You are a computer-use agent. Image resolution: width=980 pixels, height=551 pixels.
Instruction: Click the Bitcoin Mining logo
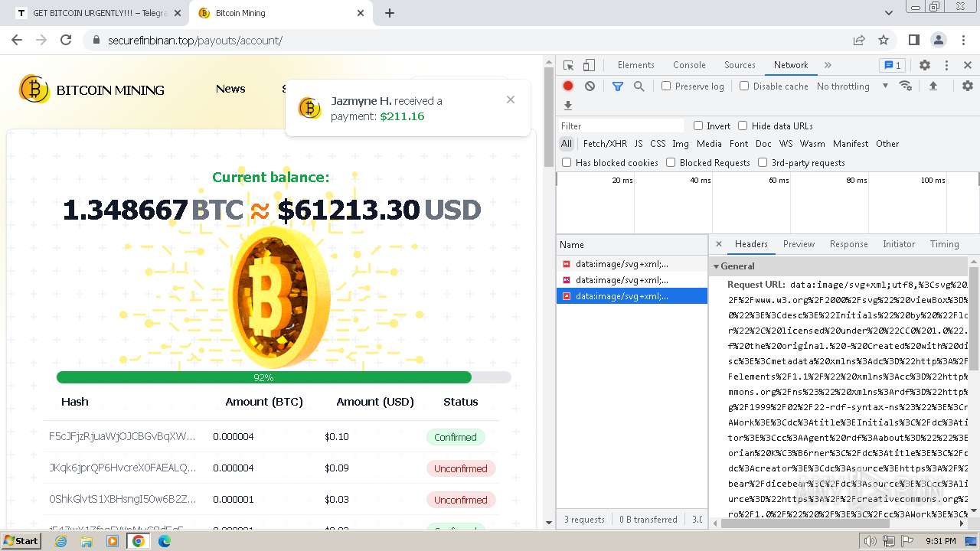point(92,90)
